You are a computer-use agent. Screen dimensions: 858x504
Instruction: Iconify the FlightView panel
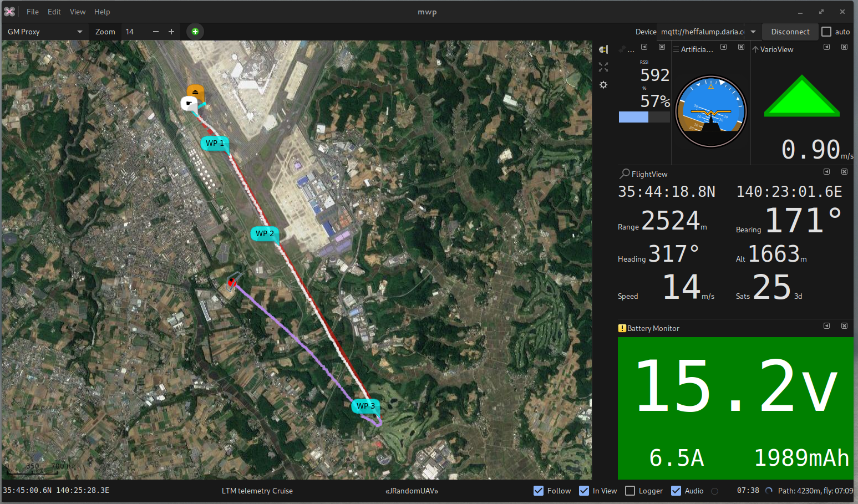tap(826, 172)
